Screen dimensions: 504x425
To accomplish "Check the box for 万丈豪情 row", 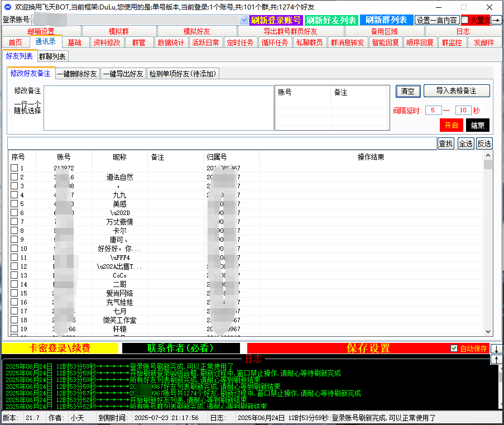I will [14, 221].
